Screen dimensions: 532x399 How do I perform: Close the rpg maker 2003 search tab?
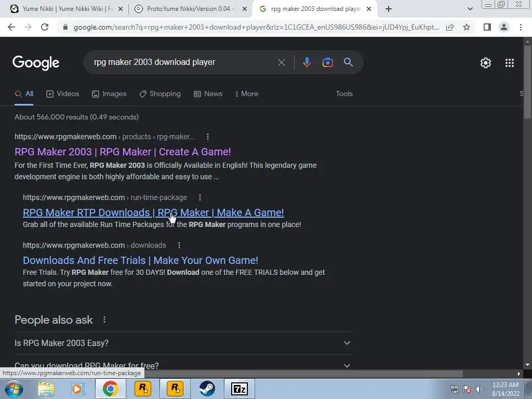(x=369, y=9)
